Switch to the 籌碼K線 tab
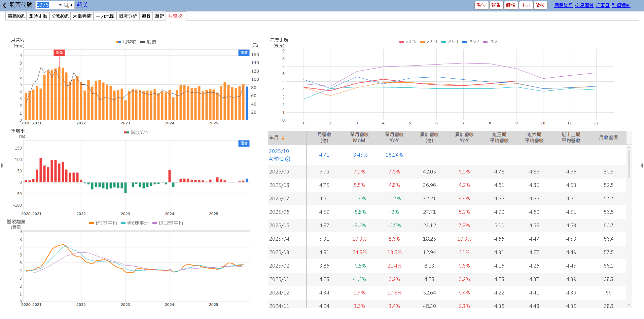 point(16,16)
